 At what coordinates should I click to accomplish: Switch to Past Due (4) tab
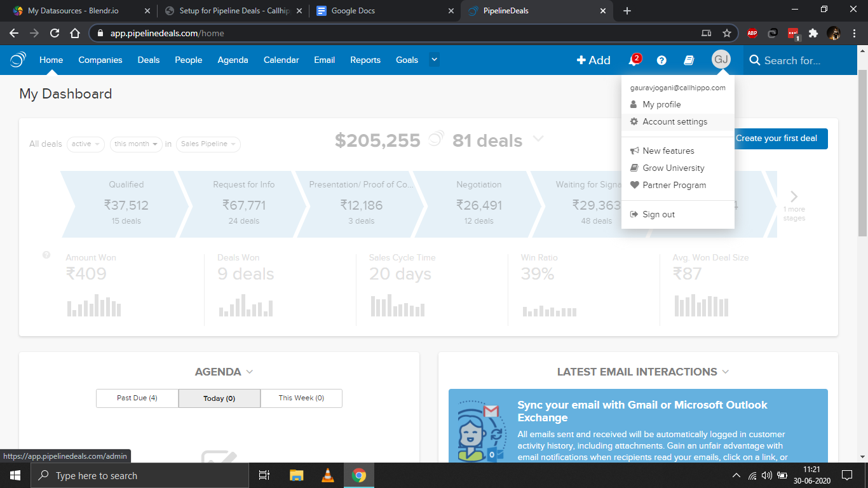137,398
